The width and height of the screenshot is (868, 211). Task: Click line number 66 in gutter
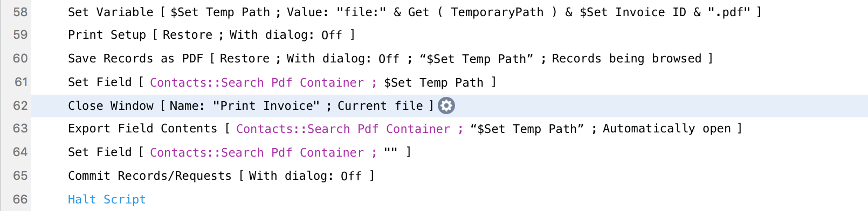20,200
